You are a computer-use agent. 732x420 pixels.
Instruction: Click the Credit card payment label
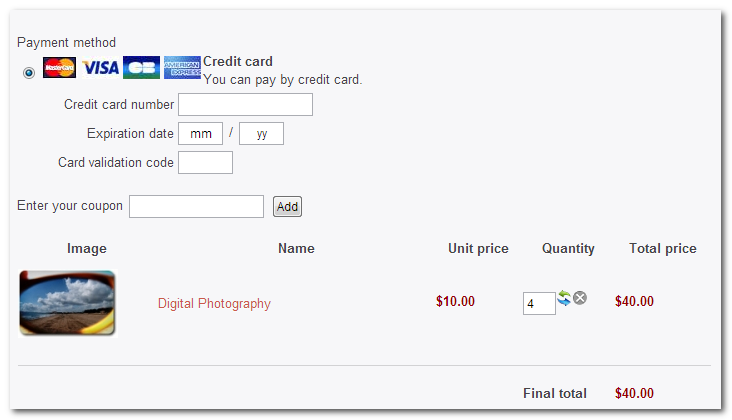pyautogui.click(x=238, y=61)
